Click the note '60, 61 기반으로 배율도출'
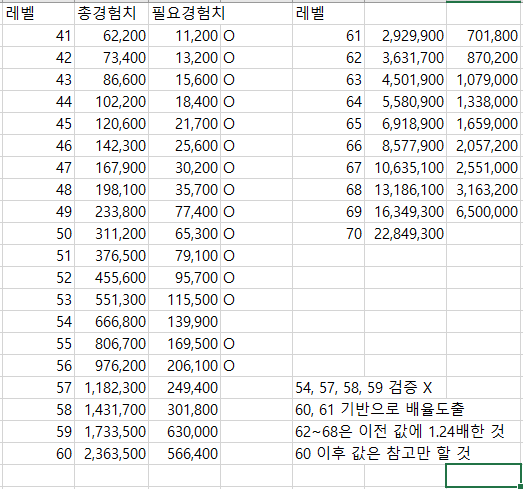The height and width of the screenshot is (489, 523). coord(380,409)
